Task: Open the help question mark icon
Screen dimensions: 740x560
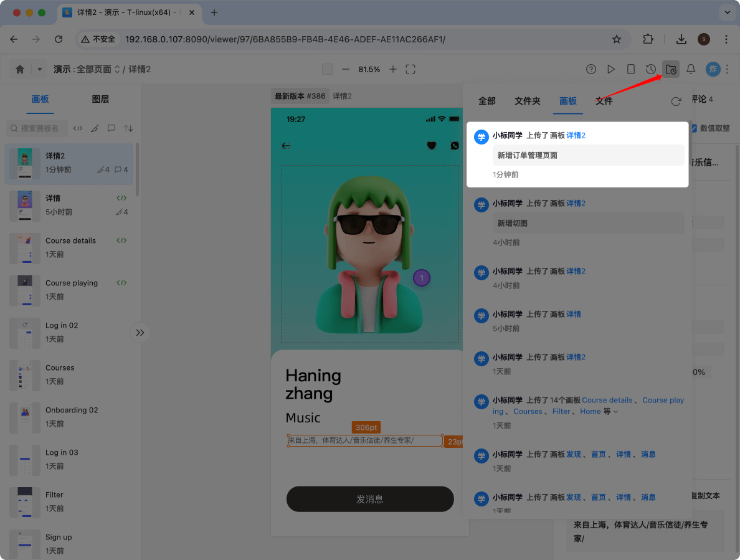Action: [x=591, y=69]
